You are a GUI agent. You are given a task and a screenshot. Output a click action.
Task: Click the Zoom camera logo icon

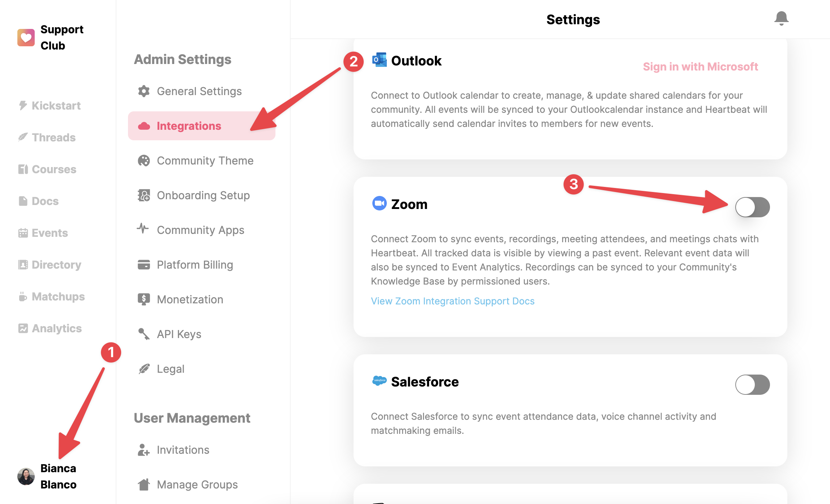click(379, 203)
